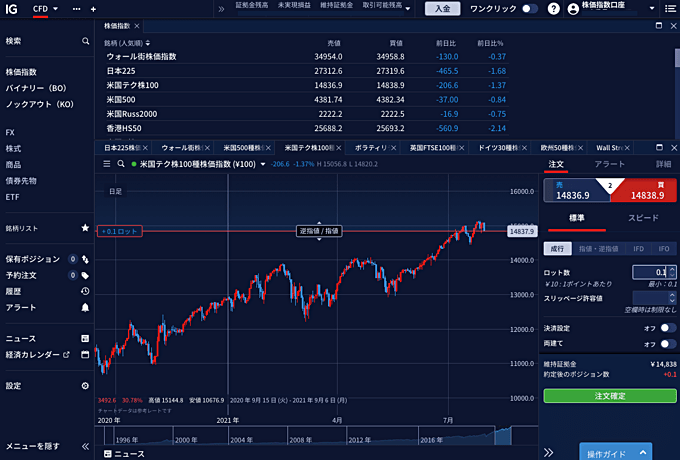Expand the ニュース bottom panel
680x460 pixels.
[x=124, y=454]
